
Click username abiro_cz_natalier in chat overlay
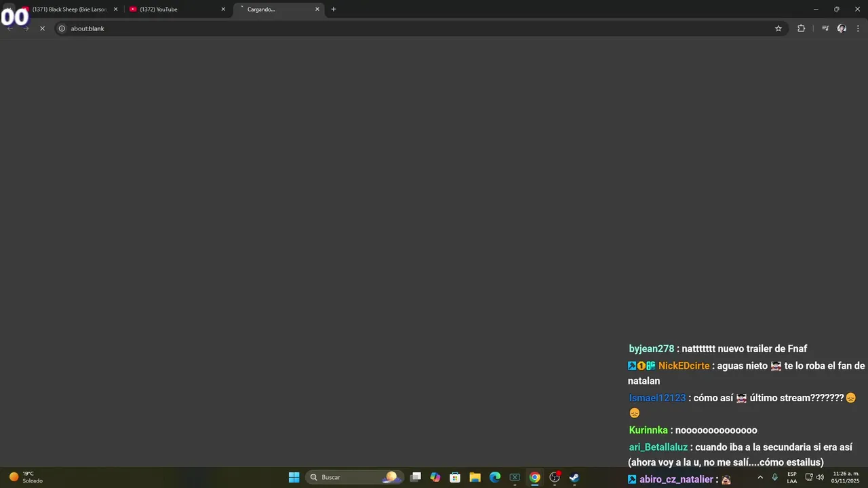coord(676,479)
